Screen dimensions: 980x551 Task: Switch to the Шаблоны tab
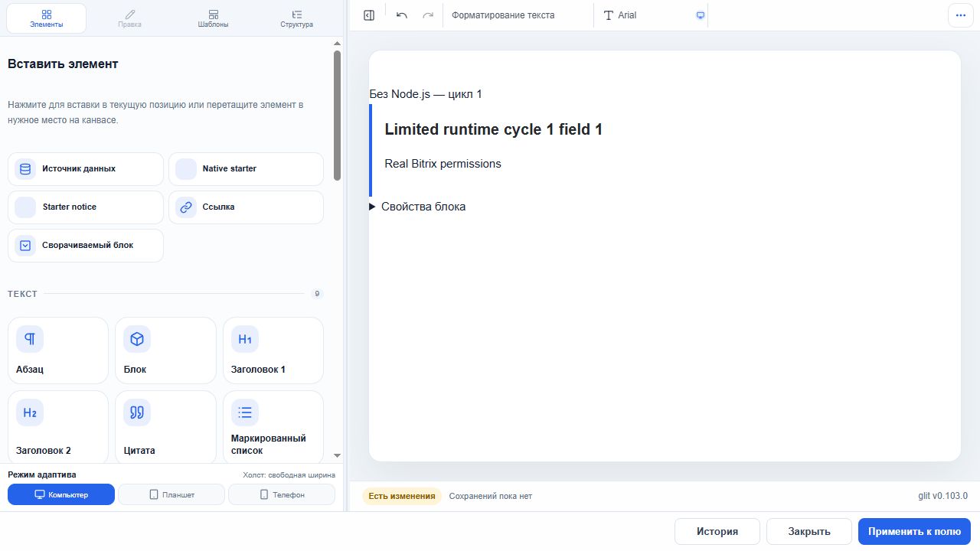pyautogui.click(x=213, y=18)
